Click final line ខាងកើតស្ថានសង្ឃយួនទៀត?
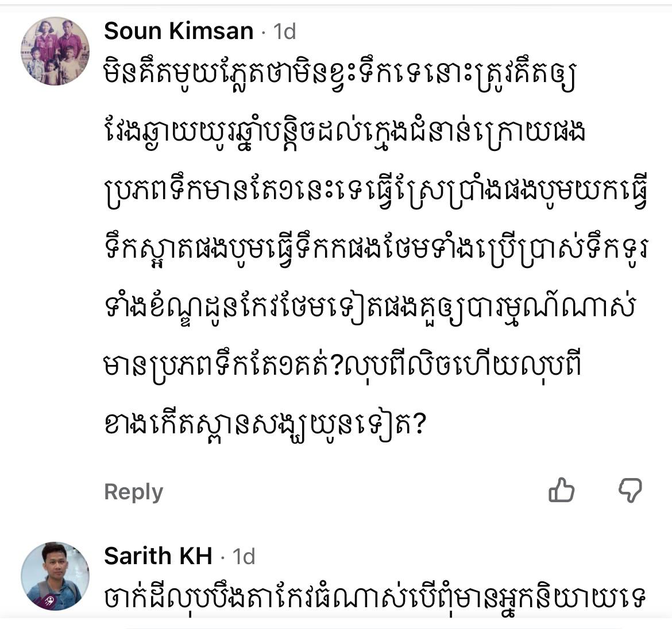Screen dimensions: 672x629 (265, 425)
